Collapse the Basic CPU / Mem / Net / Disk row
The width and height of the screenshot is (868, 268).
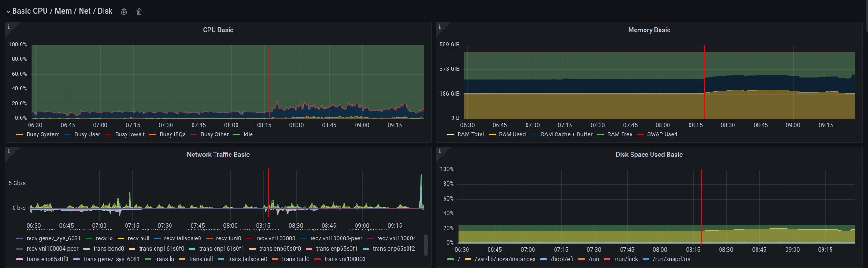tap(8, 11)
